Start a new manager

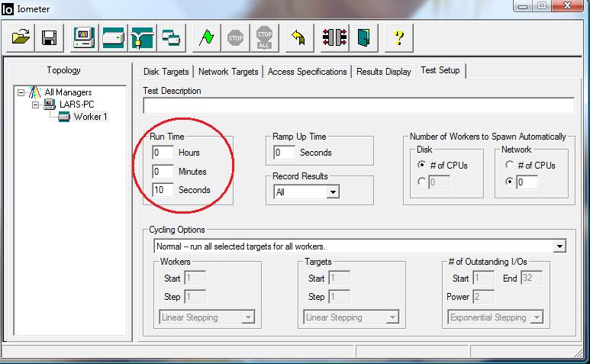[84, 37]
